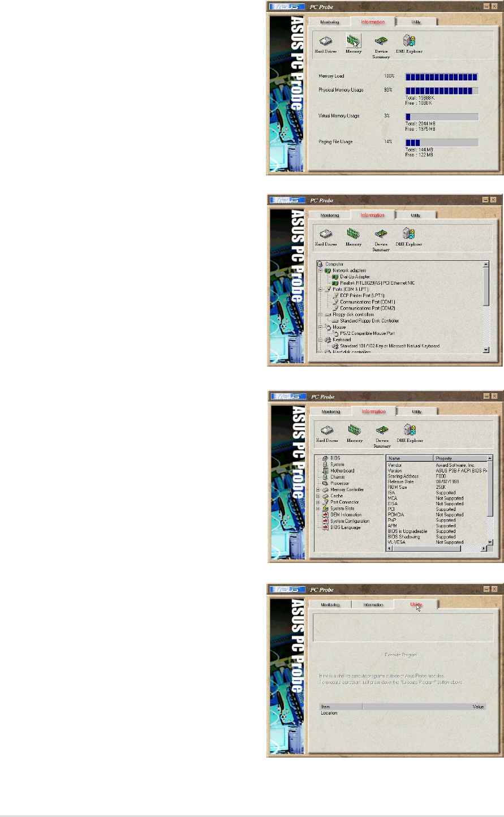Image resolution: width=504 pixels, height=817 pixels.
Task: Select the Computer root node
Action: 330,264
